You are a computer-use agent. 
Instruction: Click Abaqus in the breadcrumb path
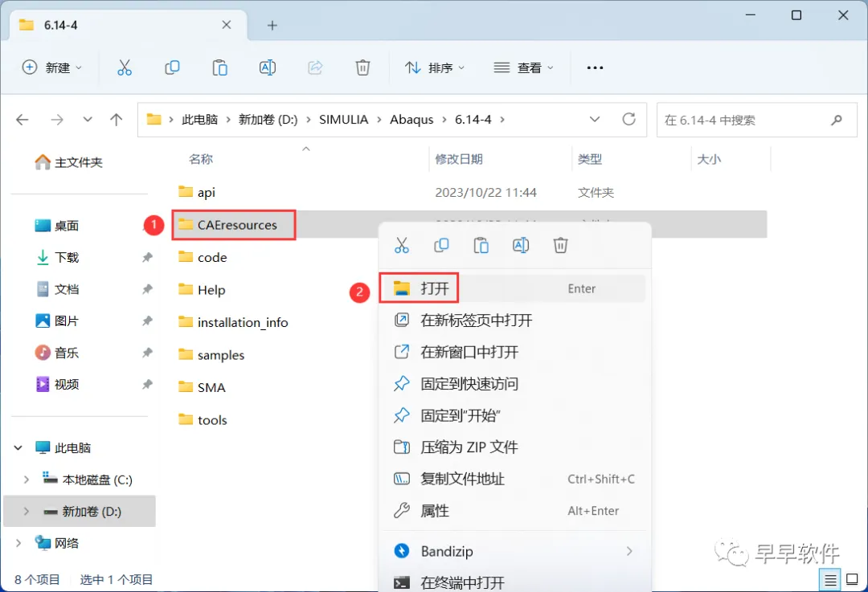(411, 120)
